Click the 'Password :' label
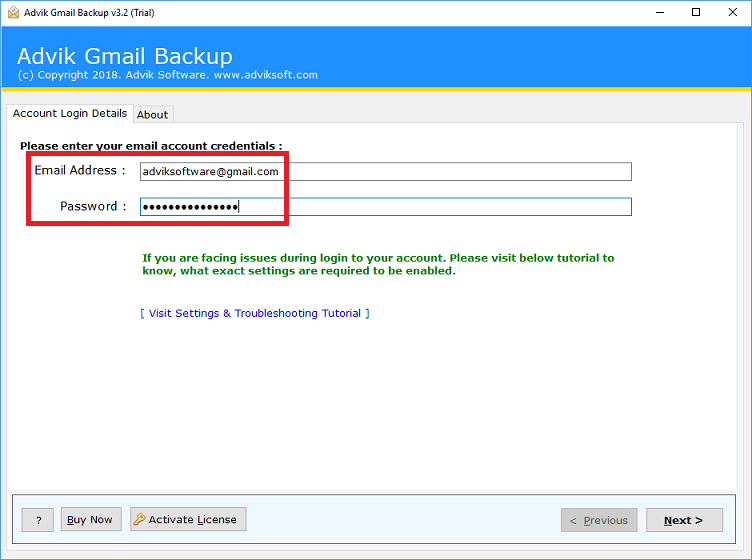752x560 pixels. pos(93,206)
